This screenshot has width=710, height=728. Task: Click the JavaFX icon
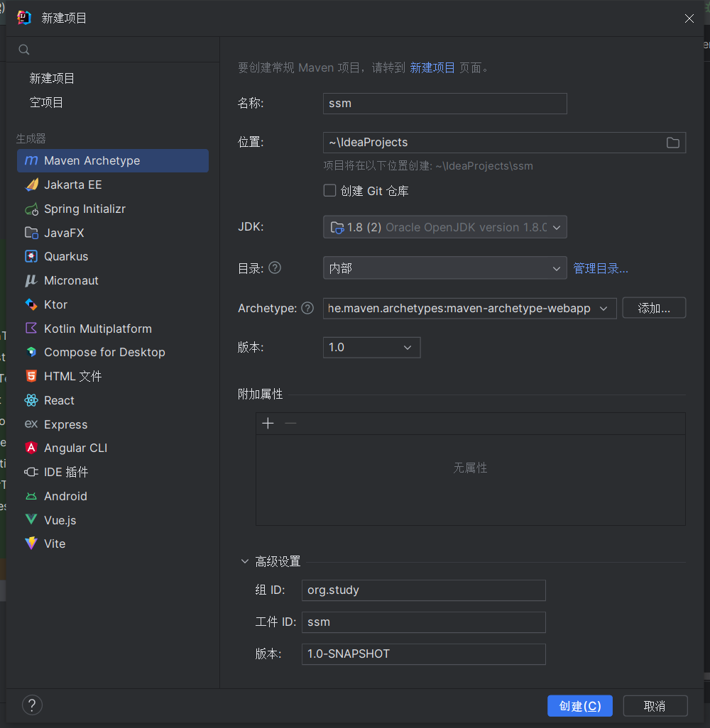(31, 233)
